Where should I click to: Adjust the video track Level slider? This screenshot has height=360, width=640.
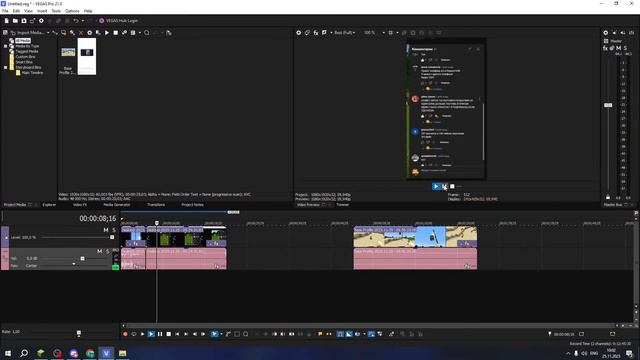point(112,237)
